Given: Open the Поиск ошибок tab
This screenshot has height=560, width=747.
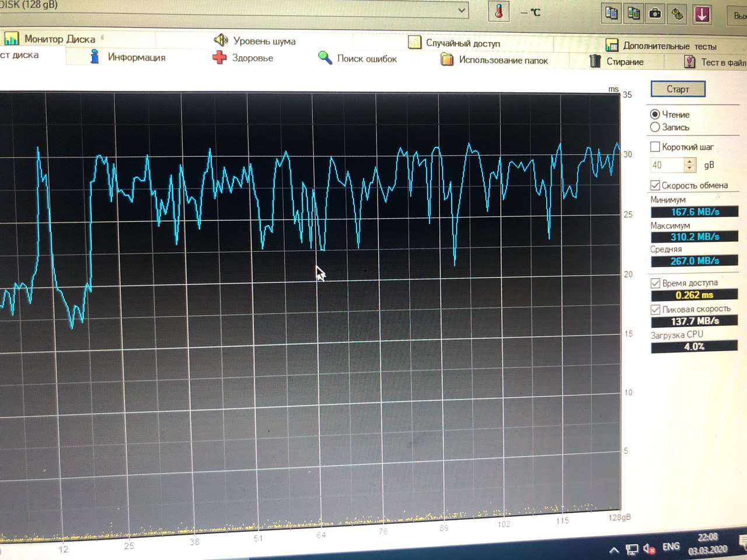Looking at the screenshot, I should tap(357, 58).
